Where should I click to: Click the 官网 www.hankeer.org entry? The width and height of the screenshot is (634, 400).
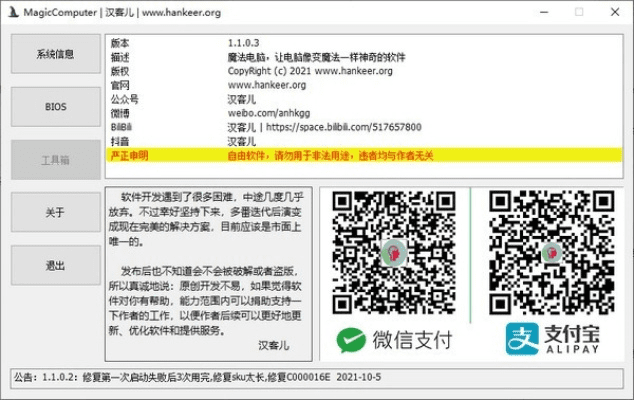point(364,85)
